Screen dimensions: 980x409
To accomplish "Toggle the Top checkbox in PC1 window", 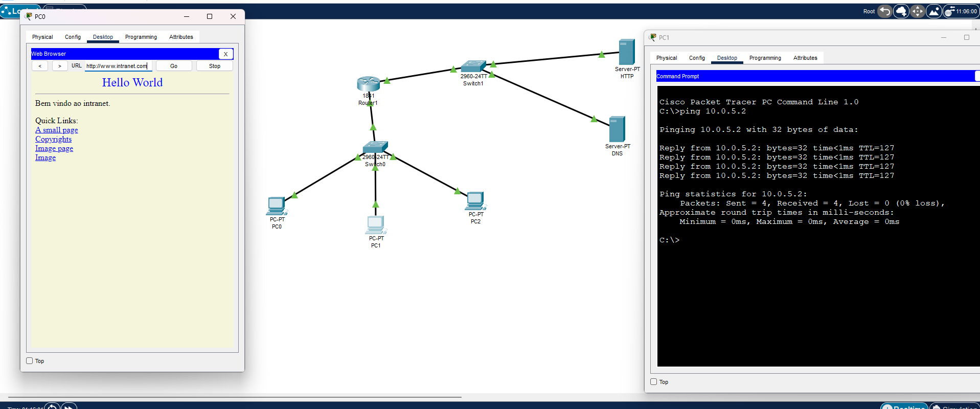I will 654,382.
